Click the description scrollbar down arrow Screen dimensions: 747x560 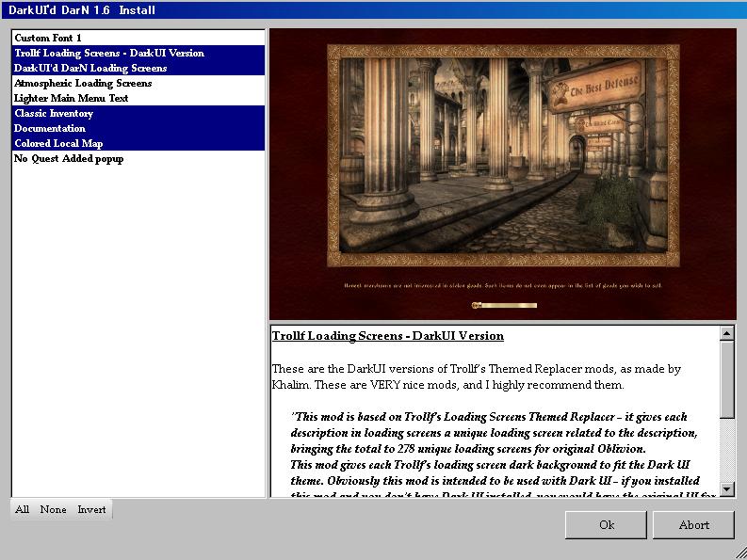(x=726, y=488)
